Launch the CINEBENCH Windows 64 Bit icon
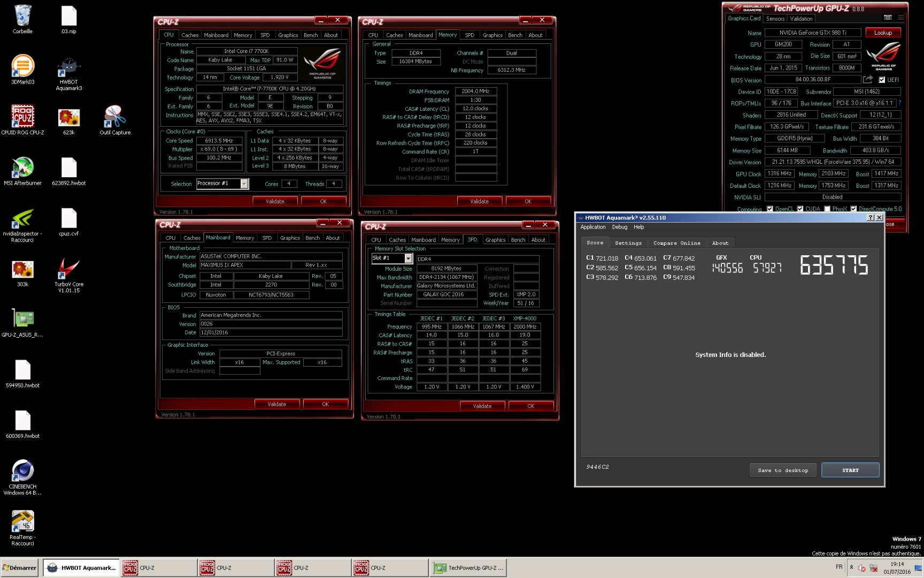This screenshot has width=924, height=578. 22,477
